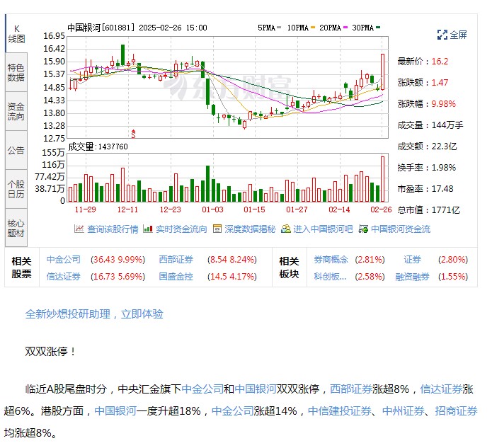Click 西部证券 link in article paragraph

(351, 389)
